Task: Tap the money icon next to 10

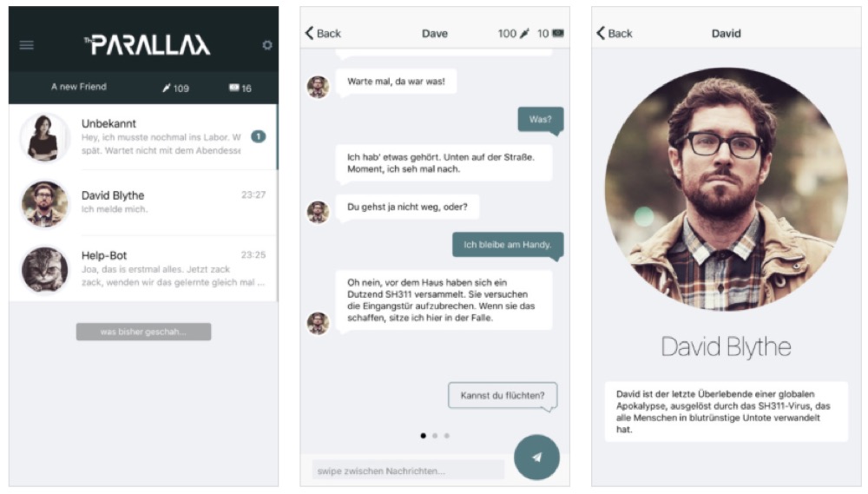Action: tap(558, 33)
